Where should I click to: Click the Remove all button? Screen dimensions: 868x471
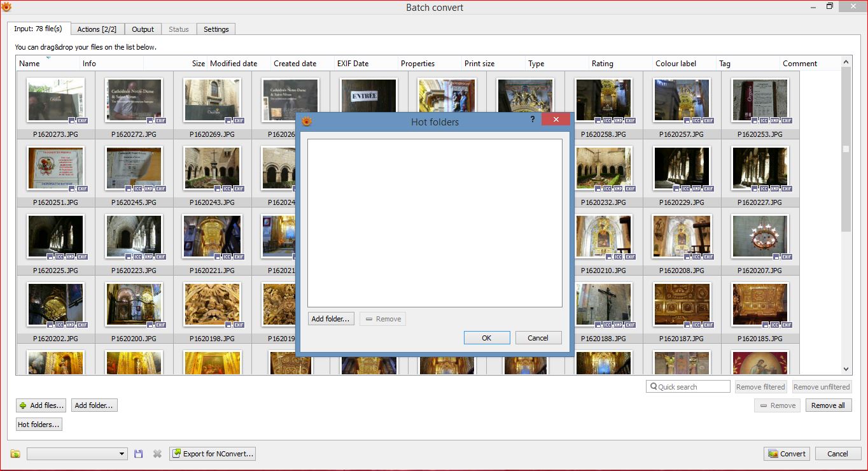tap(828, 405)
